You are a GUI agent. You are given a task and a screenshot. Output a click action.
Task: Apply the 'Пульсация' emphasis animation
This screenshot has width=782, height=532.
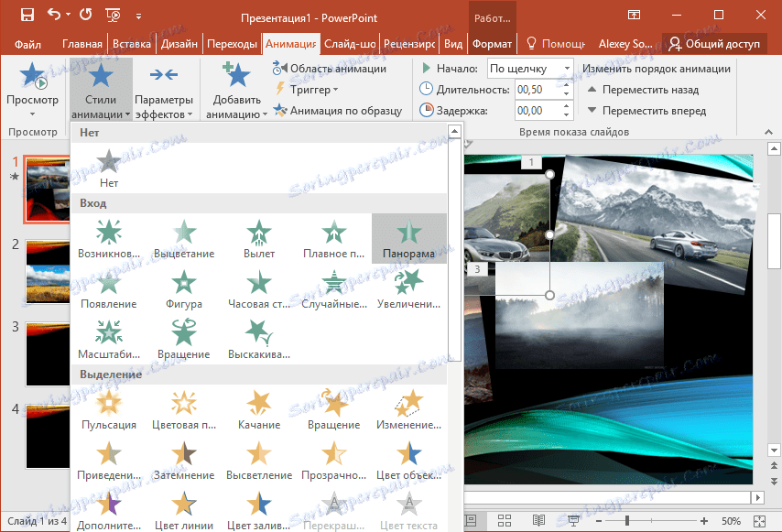[110, 409]
